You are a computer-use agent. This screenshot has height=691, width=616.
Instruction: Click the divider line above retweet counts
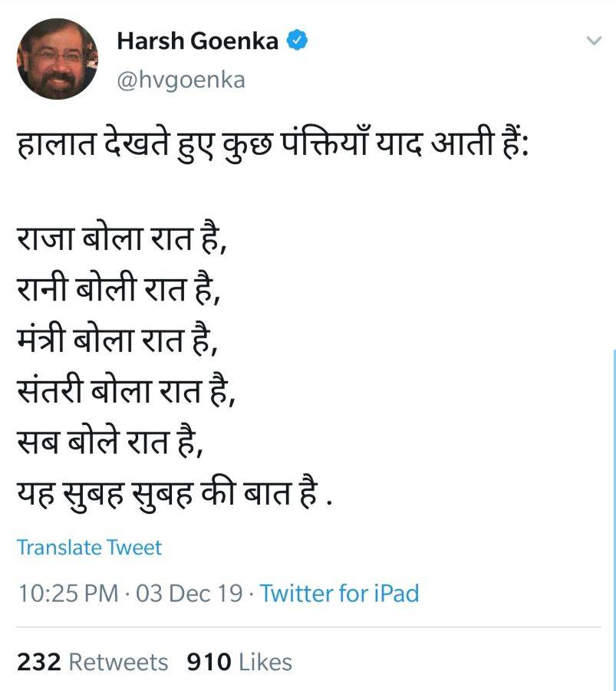(307, 627)
